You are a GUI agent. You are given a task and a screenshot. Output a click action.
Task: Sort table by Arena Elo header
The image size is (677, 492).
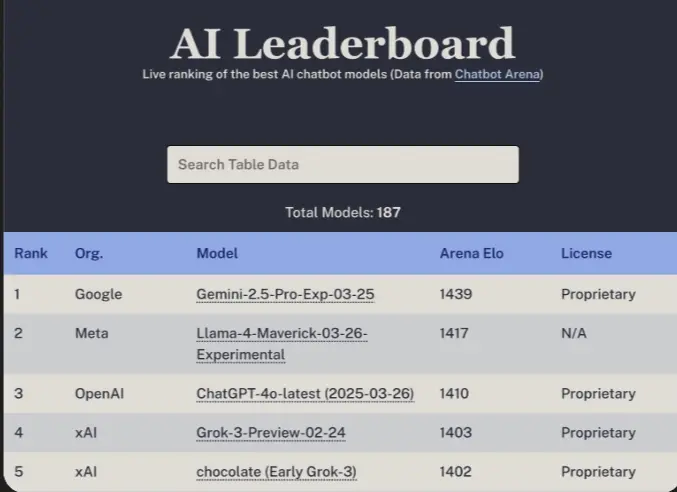[x=471, y=253]
